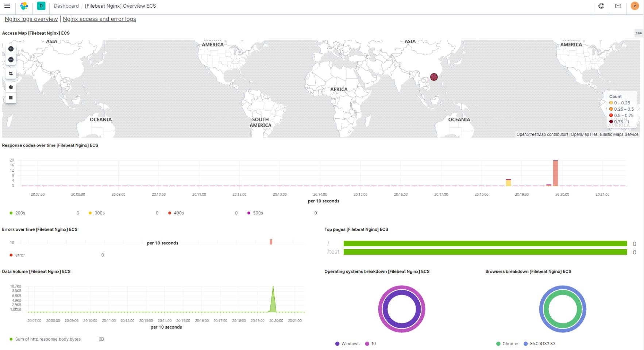
Task: Toggle the 400s series in legend
Action: coord(176,213)
